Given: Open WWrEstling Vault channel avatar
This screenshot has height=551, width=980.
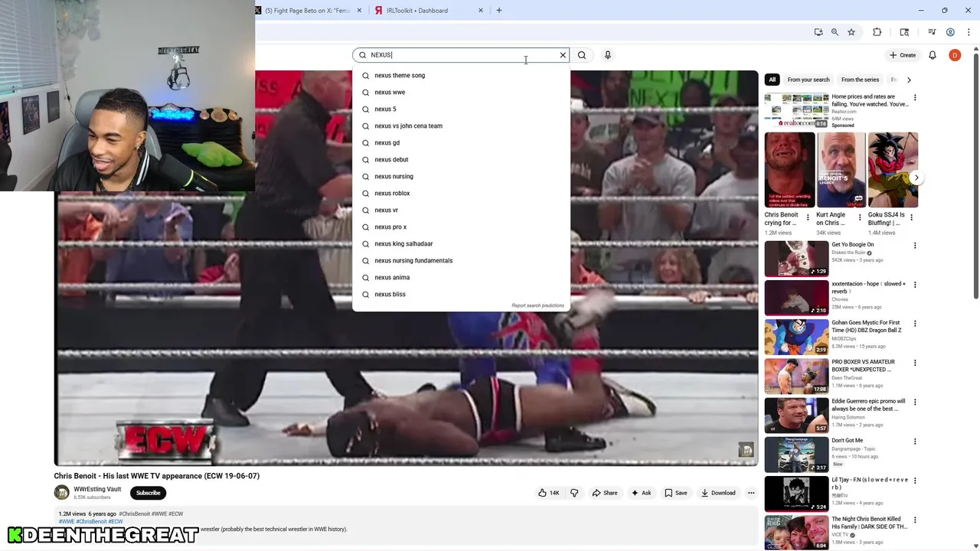Looking at the screenshot, I should [61, 493].
